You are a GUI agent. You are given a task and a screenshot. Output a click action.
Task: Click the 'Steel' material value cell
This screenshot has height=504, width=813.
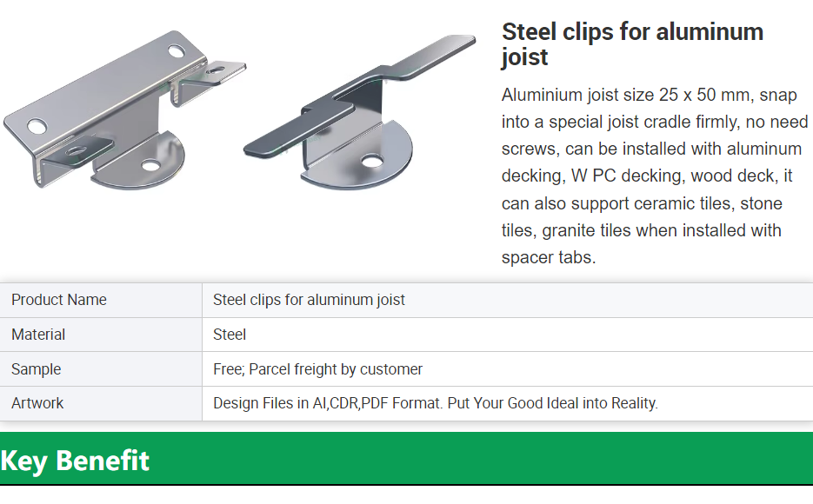(508, 335)
